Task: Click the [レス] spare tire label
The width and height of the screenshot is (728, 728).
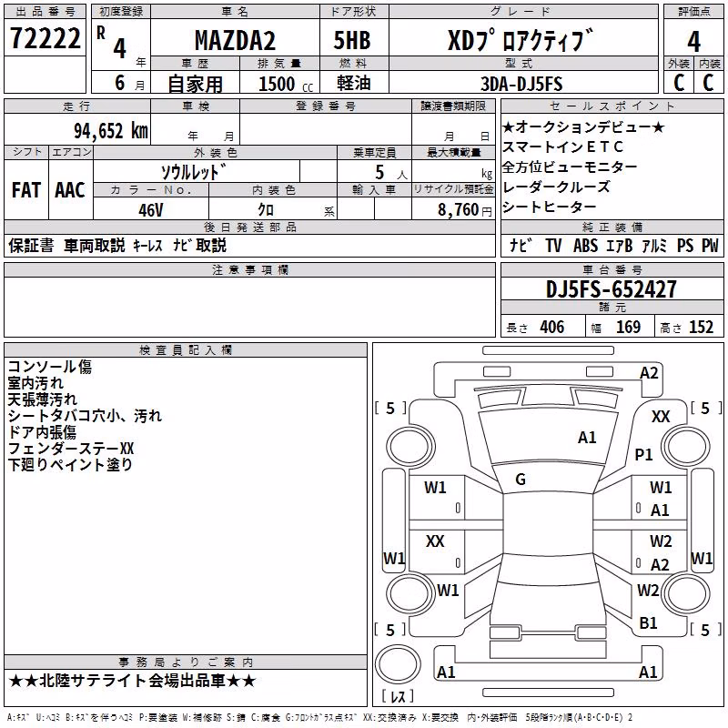Action: point(398,696)
